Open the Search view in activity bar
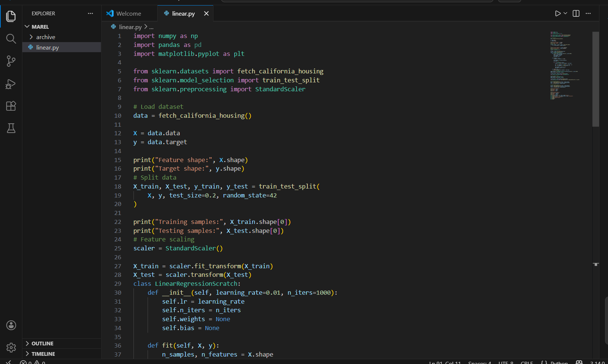 (x=11, y=39)
